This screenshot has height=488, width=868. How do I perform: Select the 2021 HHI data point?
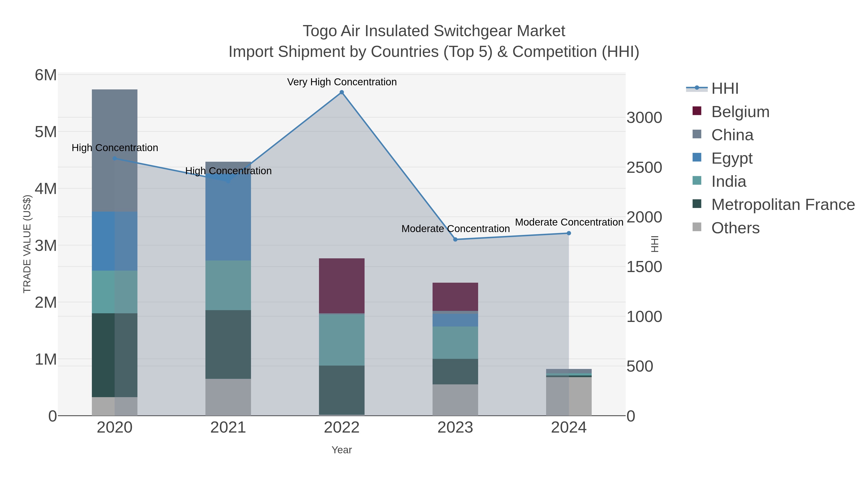[x=229, y=181]
